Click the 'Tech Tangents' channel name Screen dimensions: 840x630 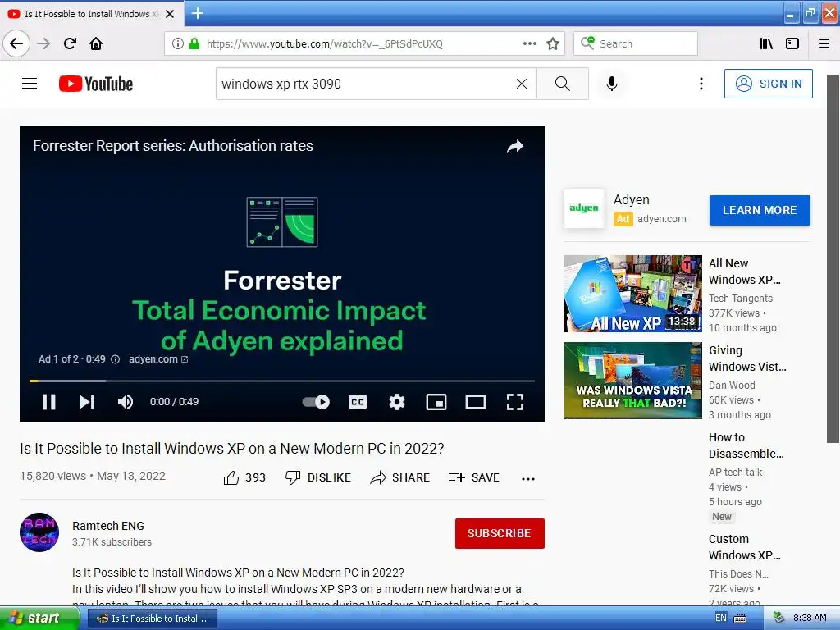point(741,299)
